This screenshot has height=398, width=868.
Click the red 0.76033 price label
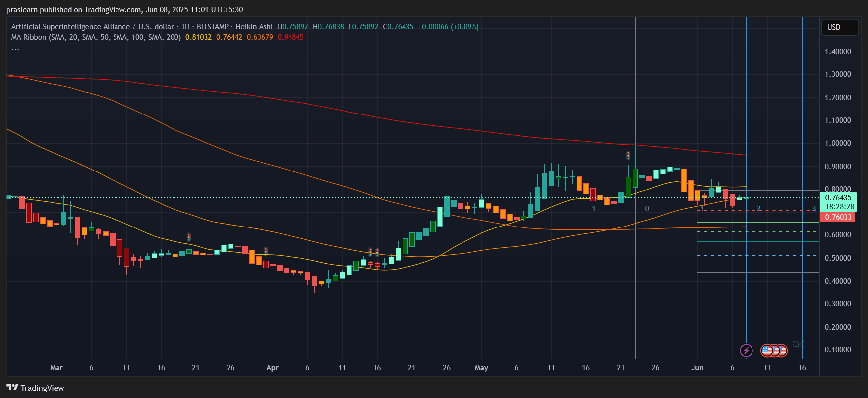tap(837, 217)
